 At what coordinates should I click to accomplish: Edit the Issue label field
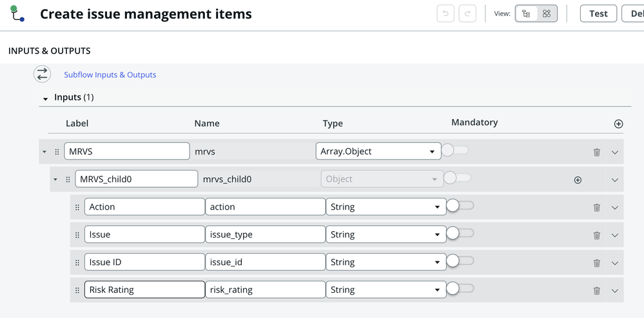click(144, 234)
